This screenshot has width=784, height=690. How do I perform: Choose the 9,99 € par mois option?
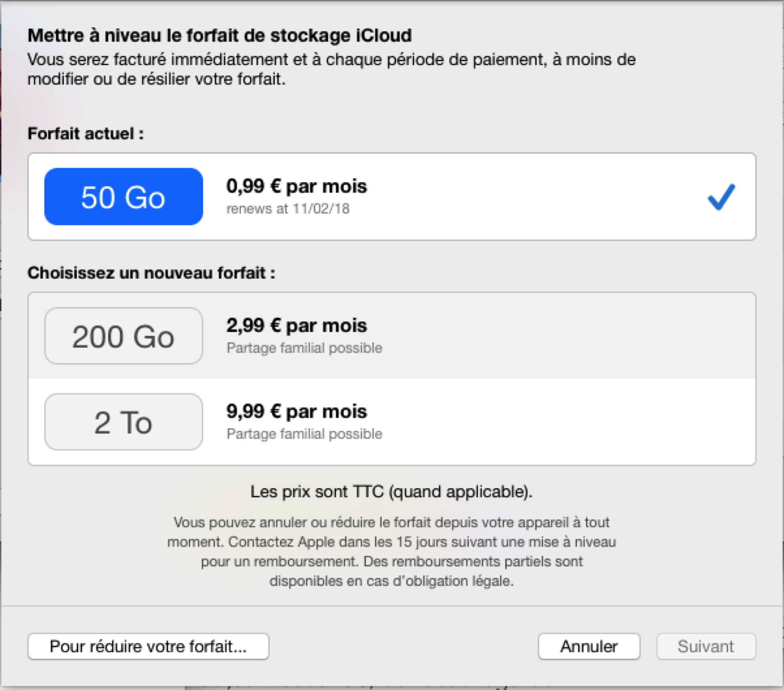point(297,411)
